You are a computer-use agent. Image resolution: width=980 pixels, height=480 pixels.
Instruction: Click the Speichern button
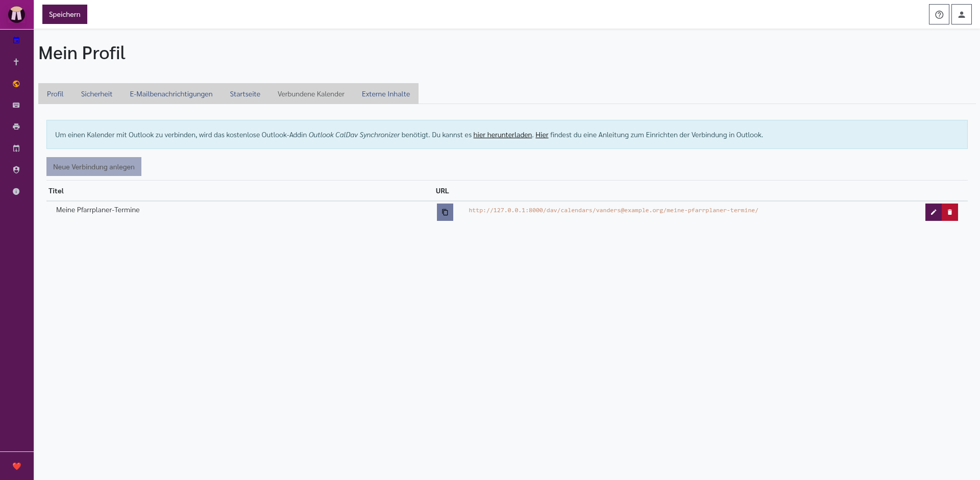(65, 14)
